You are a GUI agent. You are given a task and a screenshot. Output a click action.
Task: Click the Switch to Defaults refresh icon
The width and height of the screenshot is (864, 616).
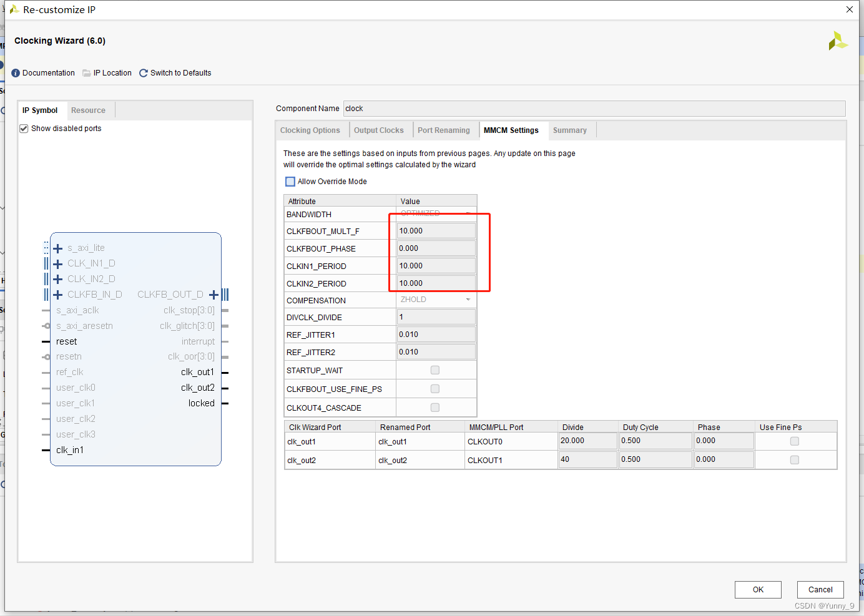pos(143,72)
